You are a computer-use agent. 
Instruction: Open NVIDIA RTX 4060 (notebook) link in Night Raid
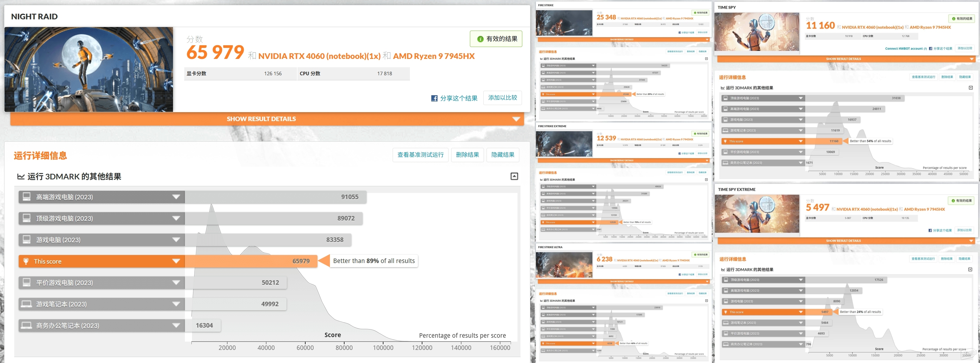click(x=319, y=56)
